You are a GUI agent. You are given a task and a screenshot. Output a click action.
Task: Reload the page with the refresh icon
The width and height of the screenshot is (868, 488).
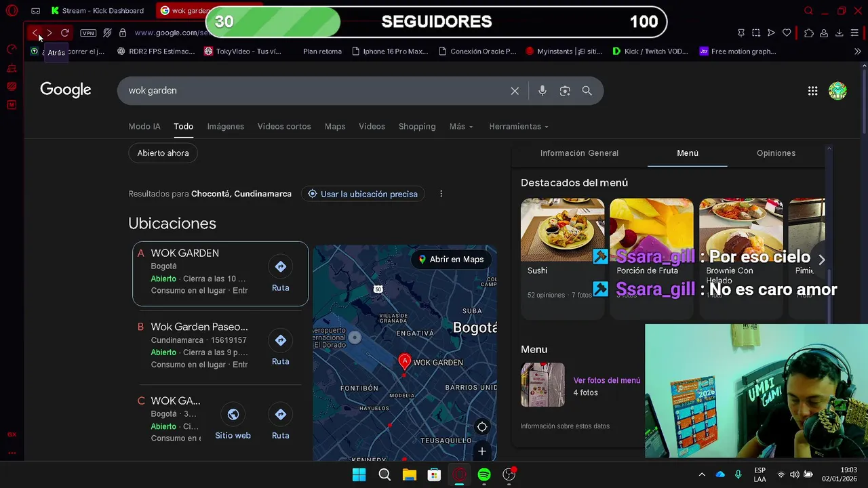point(65,33)
